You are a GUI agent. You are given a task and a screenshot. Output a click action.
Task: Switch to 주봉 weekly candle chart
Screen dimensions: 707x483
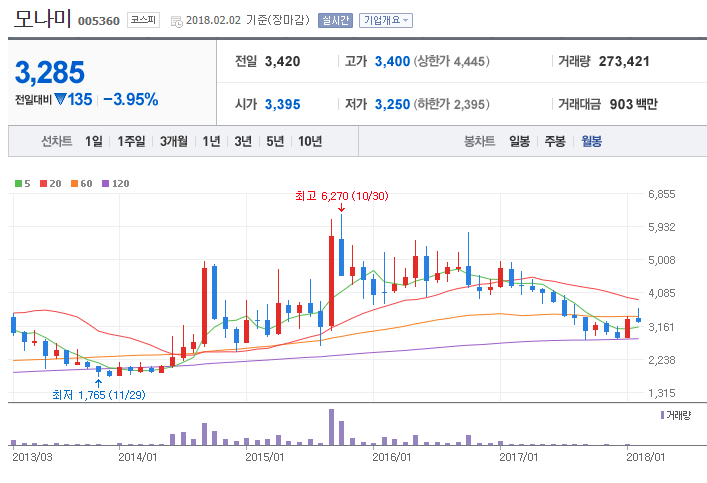click(x=555, y=141)
